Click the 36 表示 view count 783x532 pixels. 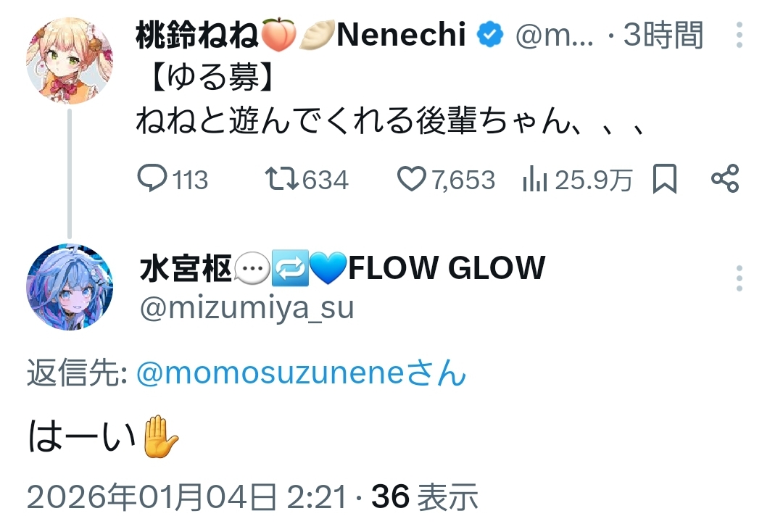[425, 496]
